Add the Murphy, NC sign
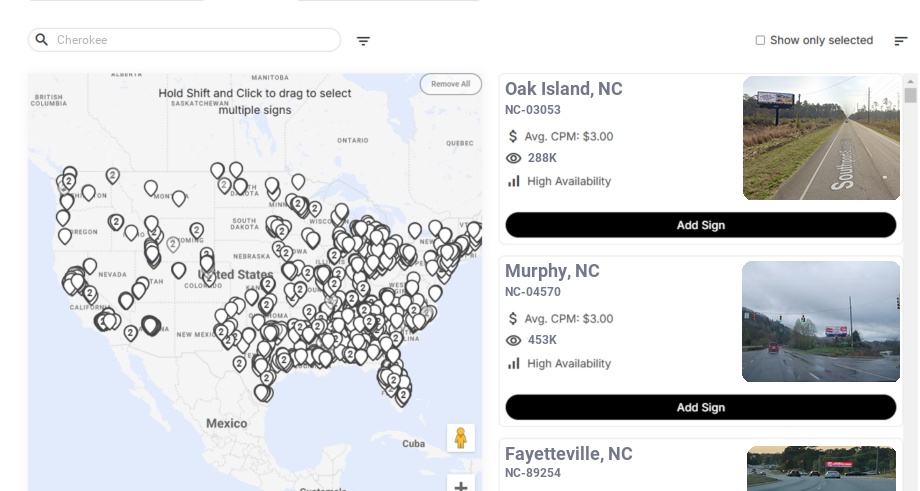The height and width of the screenshot is (491, 920). tap(700, 407)
